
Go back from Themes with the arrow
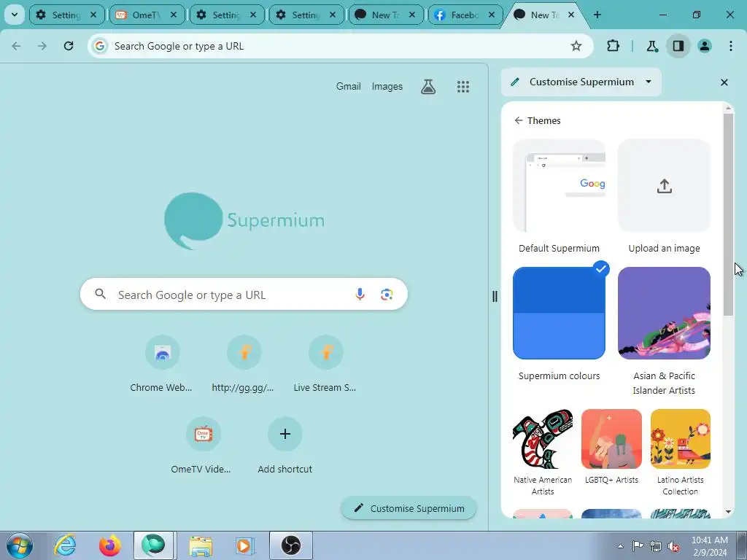click(519, 120)
